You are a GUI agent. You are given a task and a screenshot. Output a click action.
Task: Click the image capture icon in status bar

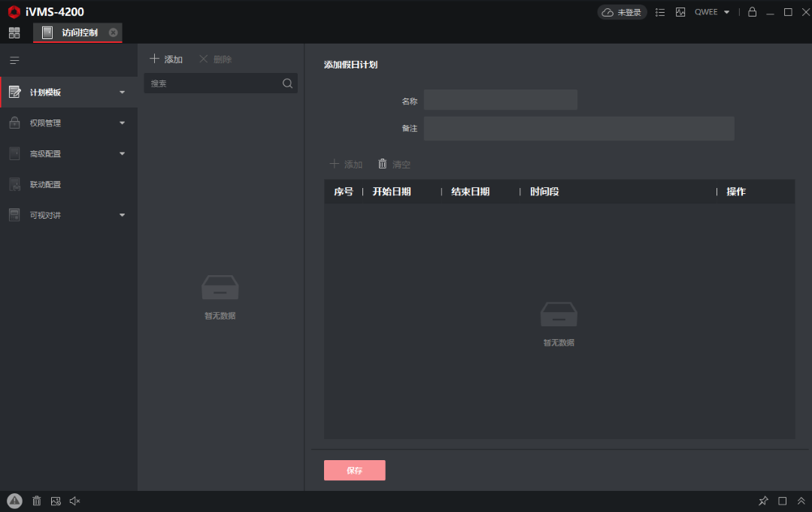[56, 501]
